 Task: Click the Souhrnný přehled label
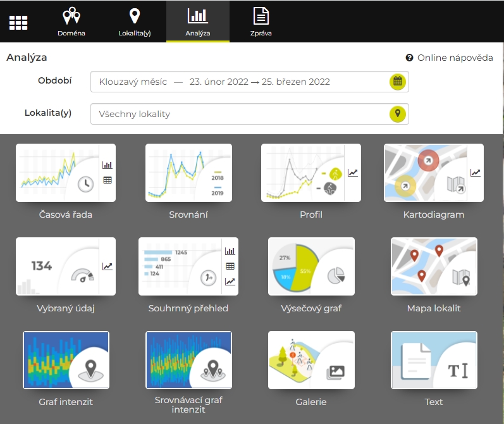click(188, 308)
